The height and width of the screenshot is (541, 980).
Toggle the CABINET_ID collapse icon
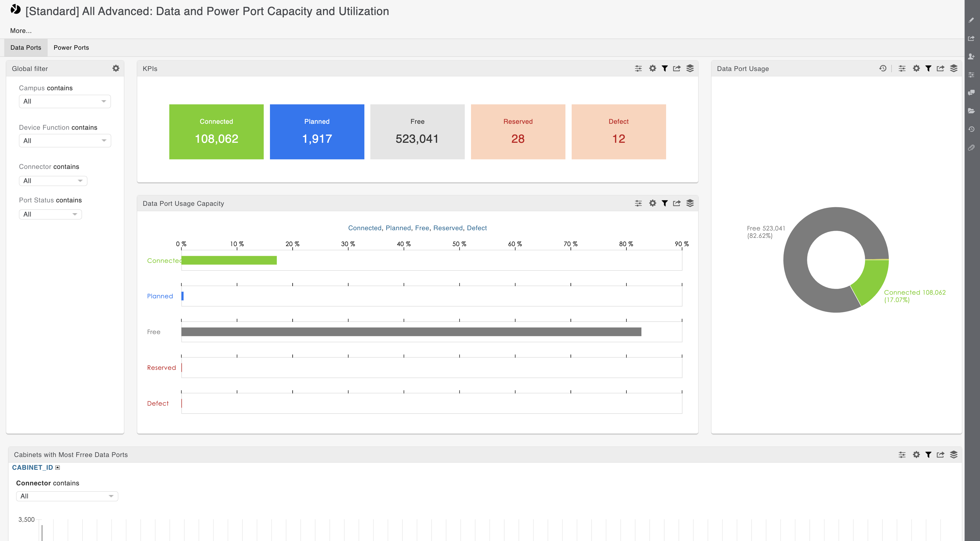click(58, 467)
